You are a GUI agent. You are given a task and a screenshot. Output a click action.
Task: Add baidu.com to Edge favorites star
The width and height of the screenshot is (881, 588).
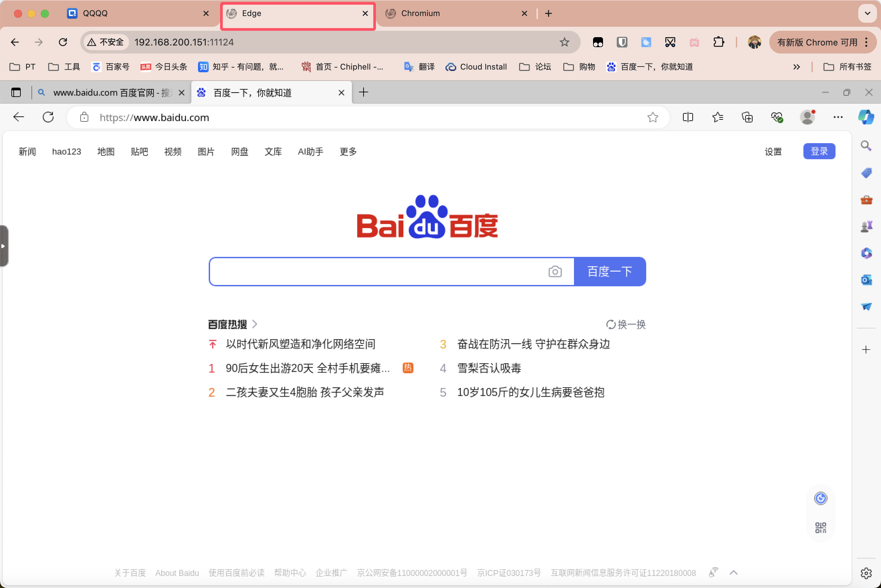tap(653, 117)
